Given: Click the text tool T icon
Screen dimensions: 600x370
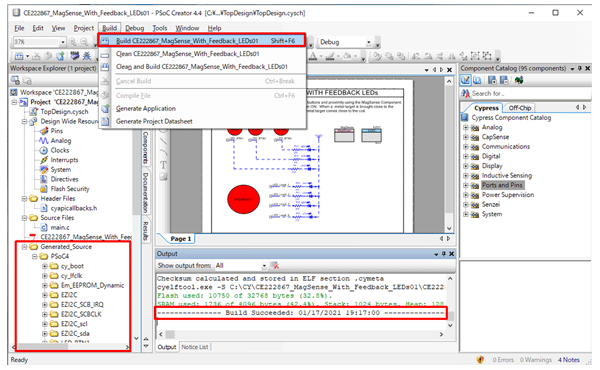Looking at the screenshot, I should click(x=163, y=165).
